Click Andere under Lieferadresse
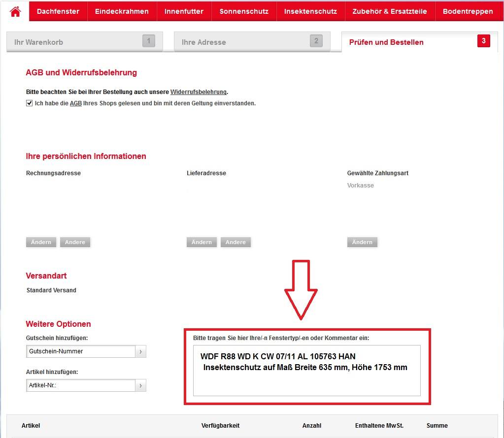Screen dimensions: 504x438 [235, 242]
